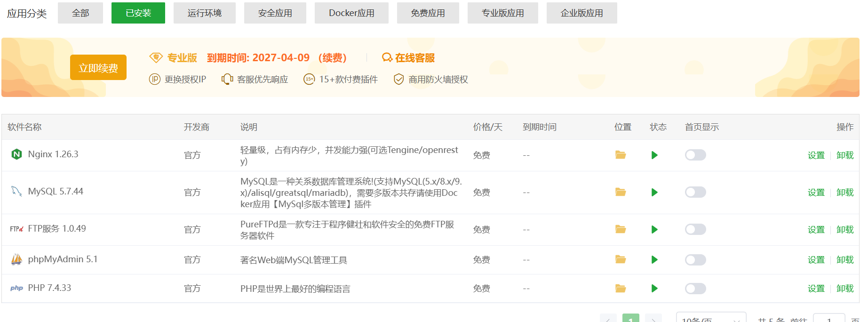The width and height of the screenshot is (868, 322).
Task: Click the 15+款付费插件 icon
Action: pos(309,79)
